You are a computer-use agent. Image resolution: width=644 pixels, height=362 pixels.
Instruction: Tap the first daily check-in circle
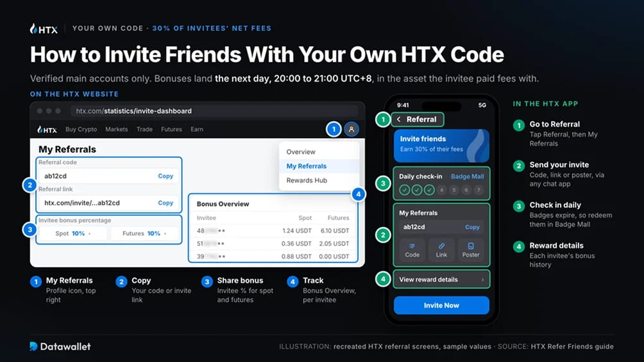click(x=405, y=190)
